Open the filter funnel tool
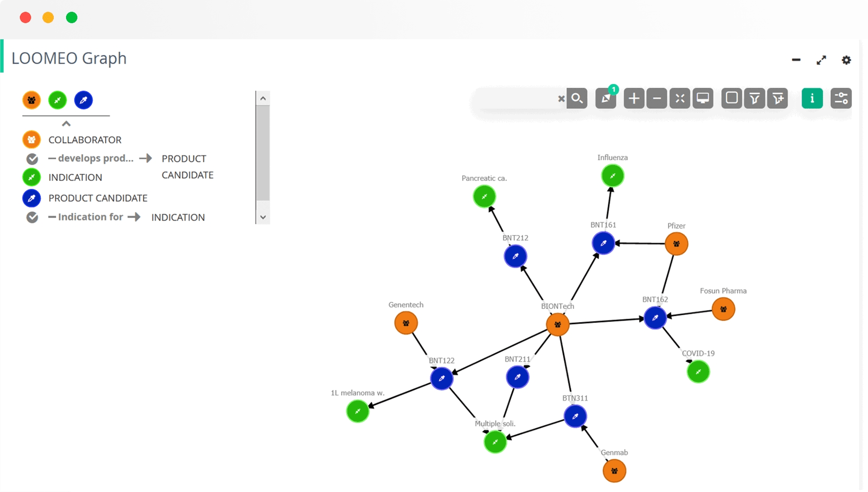 [x=754, y=98]
